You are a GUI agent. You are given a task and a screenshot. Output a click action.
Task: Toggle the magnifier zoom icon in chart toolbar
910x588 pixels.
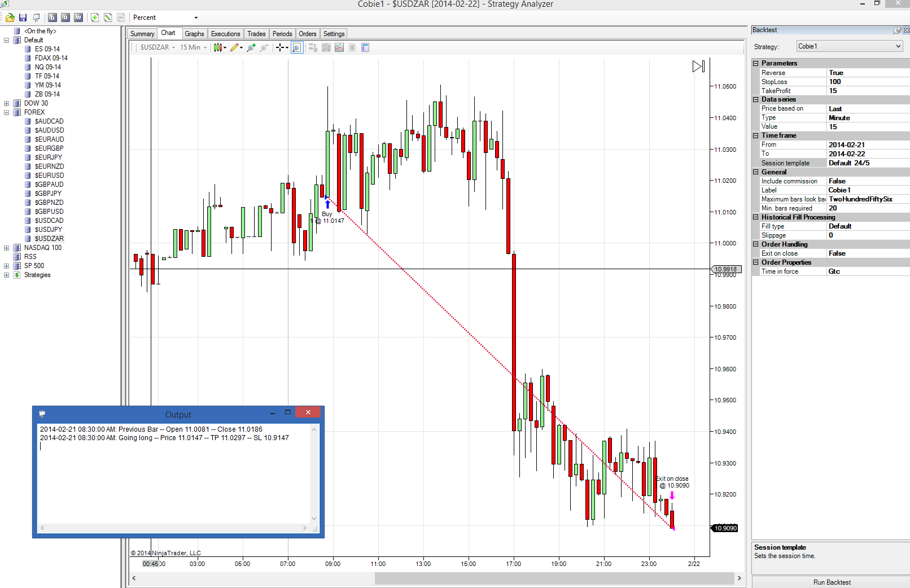297,47
